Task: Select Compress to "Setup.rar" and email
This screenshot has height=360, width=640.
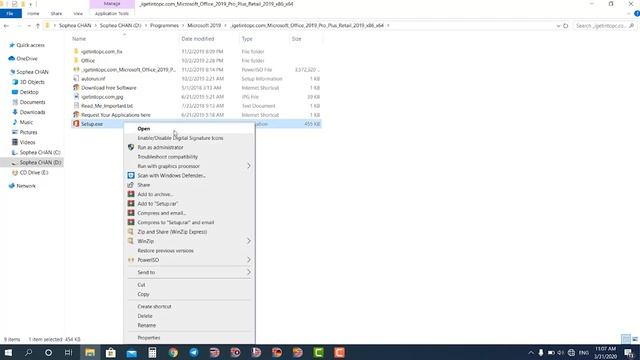Action: point(176,222)
